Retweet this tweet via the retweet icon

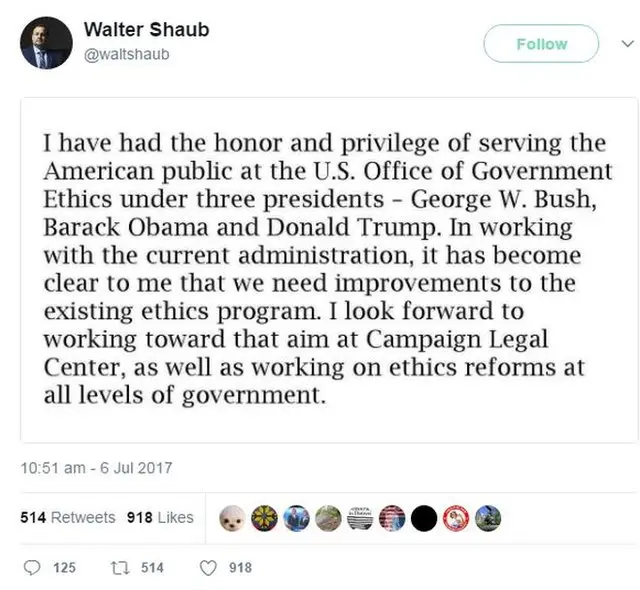[120, 567]
